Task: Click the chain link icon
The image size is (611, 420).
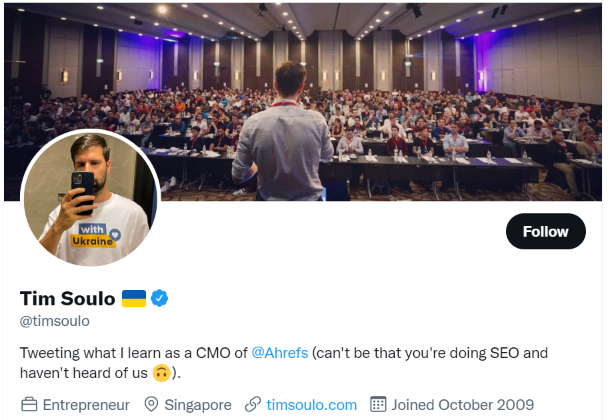Action: pos(252,405)
